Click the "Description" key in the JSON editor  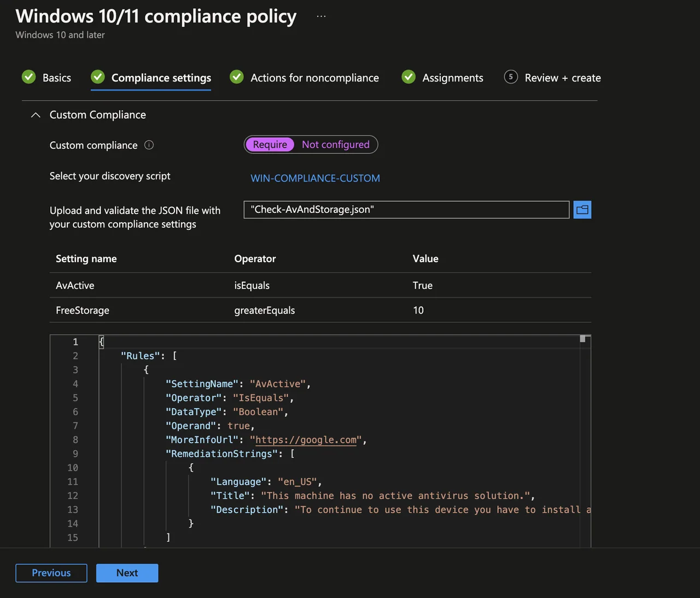[247, 510]
